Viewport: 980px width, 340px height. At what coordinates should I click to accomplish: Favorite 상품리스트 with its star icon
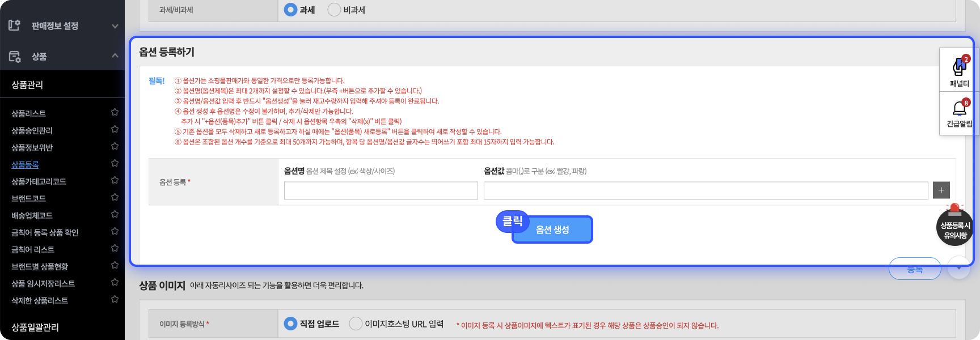point(115,113)
